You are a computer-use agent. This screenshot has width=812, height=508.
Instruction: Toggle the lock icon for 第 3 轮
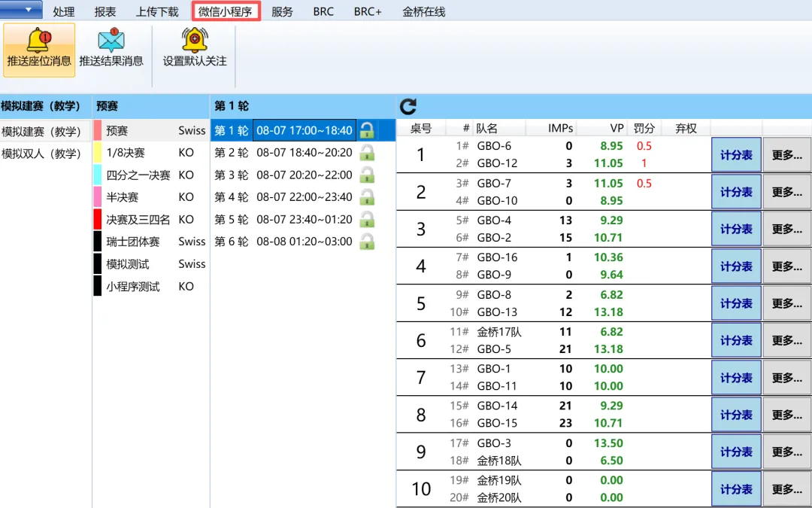click(367, 175)
